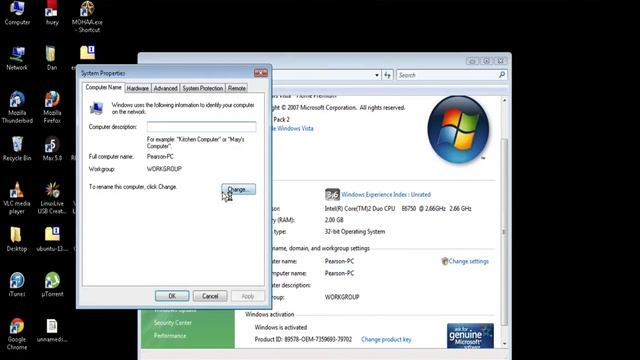The width and height of the screenshot is (640, 360).
Task: Launch the Max 5.0 desktop icon
Action: [52, 149]
